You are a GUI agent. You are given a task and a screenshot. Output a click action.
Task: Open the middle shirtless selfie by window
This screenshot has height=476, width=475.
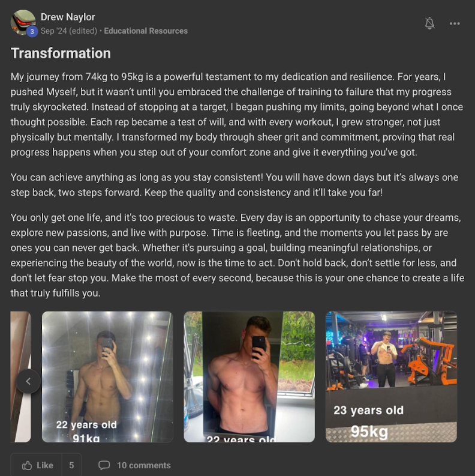pyautogui.click(x=249, y=377)
